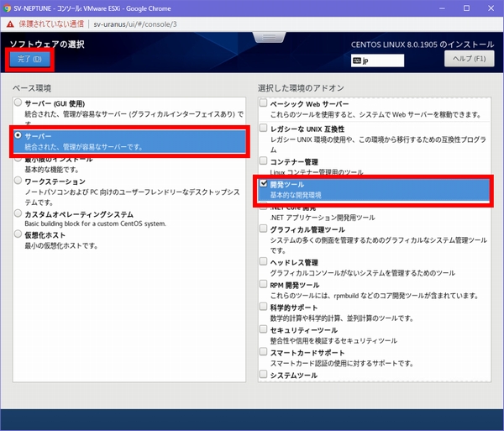This screenshot has height=431, width=504.
Task: Click the 整合性や信用を検証するセキュリティツール description
Action: tap(333, 341)
